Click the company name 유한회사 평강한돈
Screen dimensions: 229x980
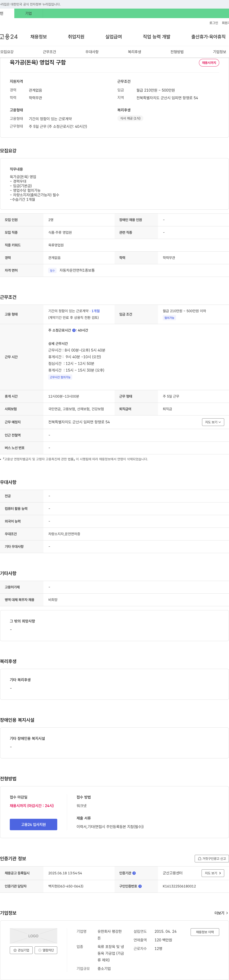[109, 935]
